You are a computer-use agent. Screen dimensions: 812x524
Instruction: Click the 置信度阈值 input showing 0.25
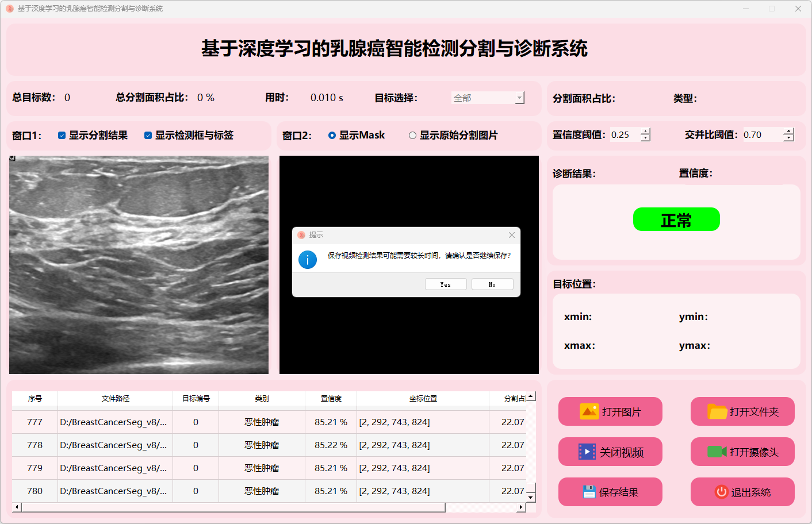(x=625, y=135)
